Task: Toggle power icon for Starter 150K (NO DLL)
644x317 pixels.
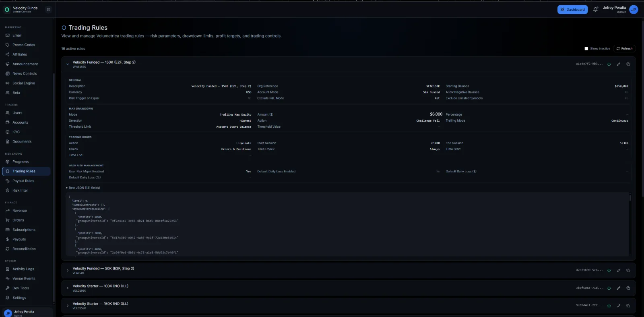Action: pyautogui.click(x=609, y=306)
